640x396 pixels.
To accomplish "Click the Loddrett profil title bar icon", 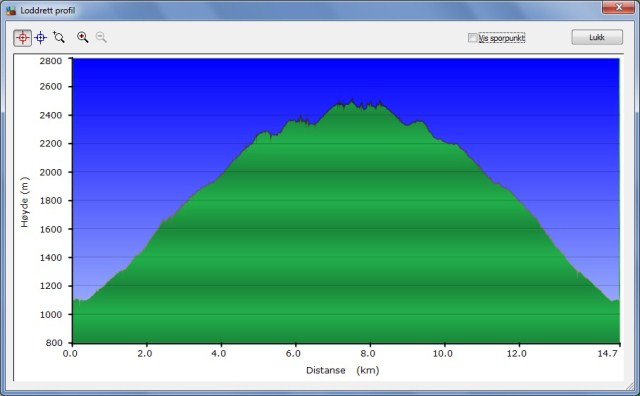I will coord(11,10).
